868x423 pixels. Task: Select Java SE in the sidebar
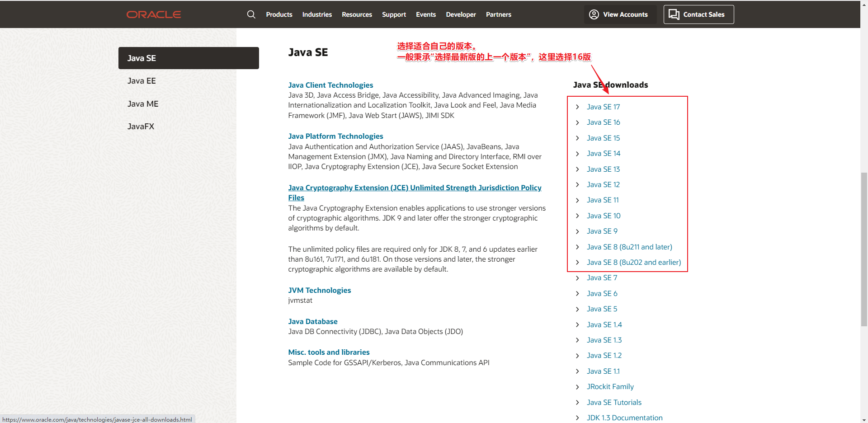pos(189,58)
